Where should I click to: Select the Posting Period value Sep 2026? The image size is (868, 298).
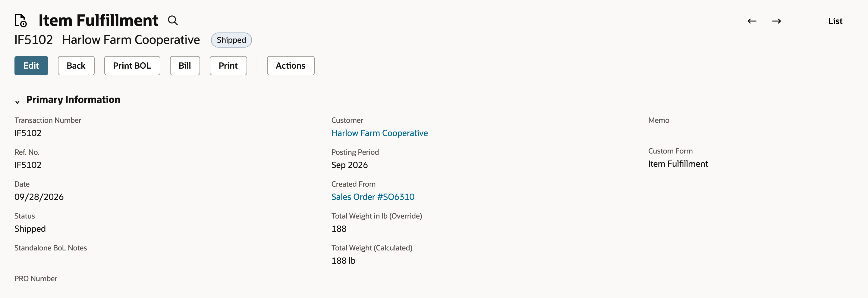pos(349,165)
